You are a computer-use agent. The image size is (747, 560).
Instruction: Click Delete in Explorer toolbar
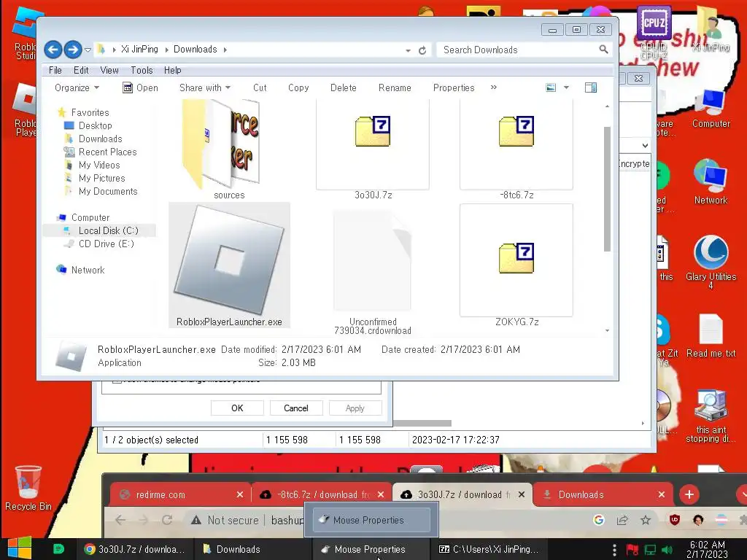343,87
